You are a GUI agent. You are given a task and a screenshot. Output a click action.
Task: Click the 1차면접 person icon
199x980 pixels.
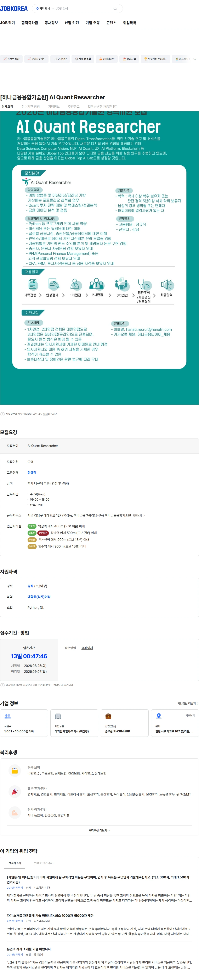point(76,284)
